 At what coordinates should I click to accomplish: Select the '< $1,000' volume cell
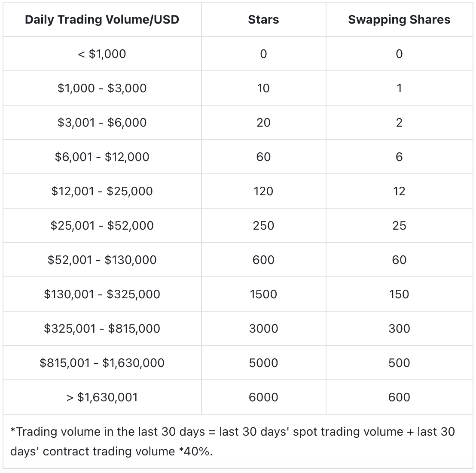(x=102, y=54)
